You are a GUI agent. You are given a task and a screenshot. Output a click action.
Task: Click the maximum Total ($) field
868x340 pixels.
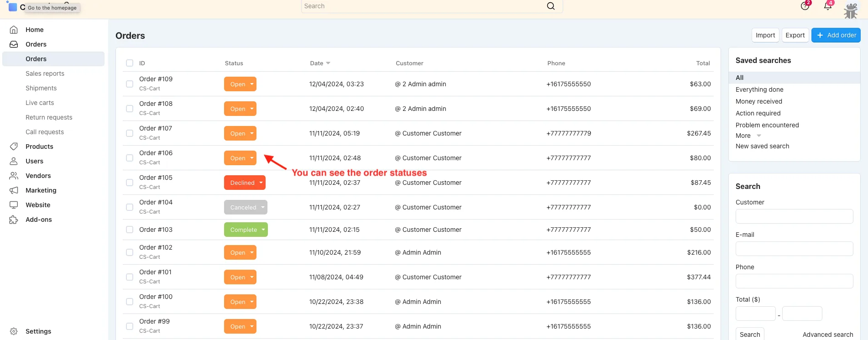click(x=802, y=314)
